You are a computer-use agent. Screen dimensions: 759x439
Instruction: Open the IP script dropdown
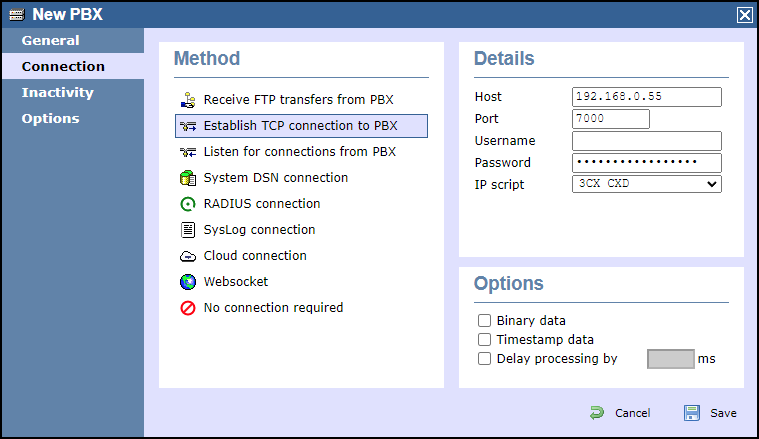click(x=646, y=184)
